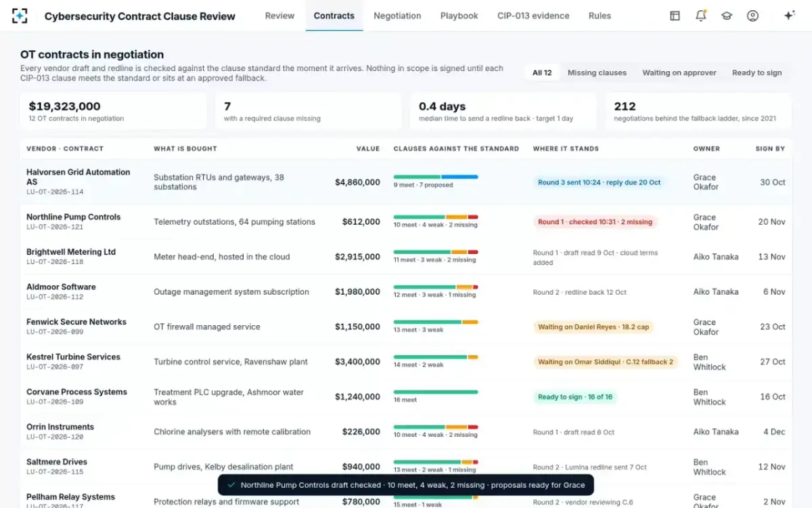
Task: Click Waiting on Daniel Reyes badge
Action: [x=593, y=326]
